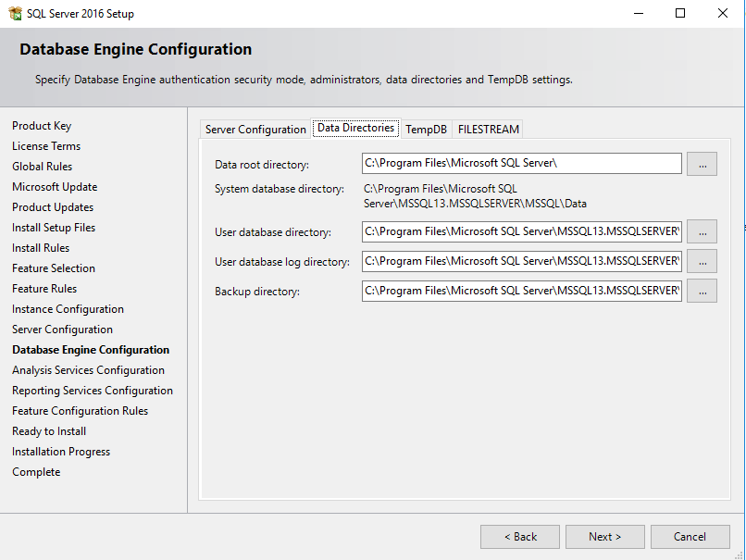746x560 pixels.
Task: Browse for the Backup directory
Action: click(x=702, y=292)
